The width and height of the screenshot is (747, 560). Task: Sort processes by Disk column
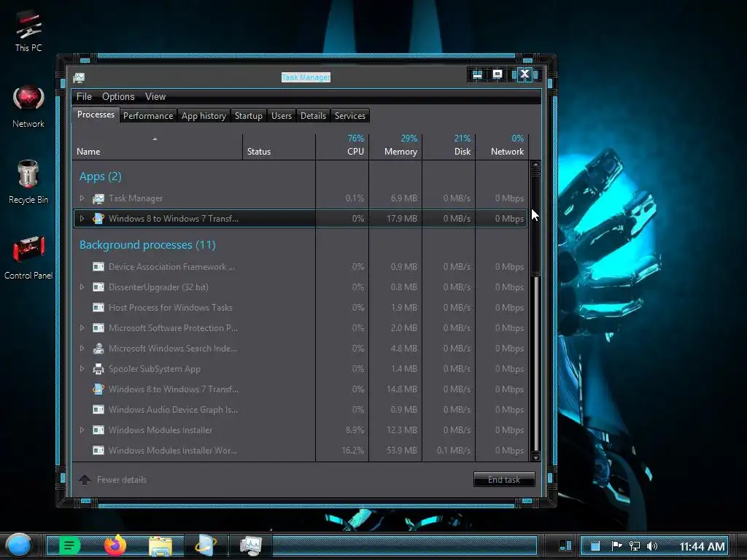pos(449,147)
